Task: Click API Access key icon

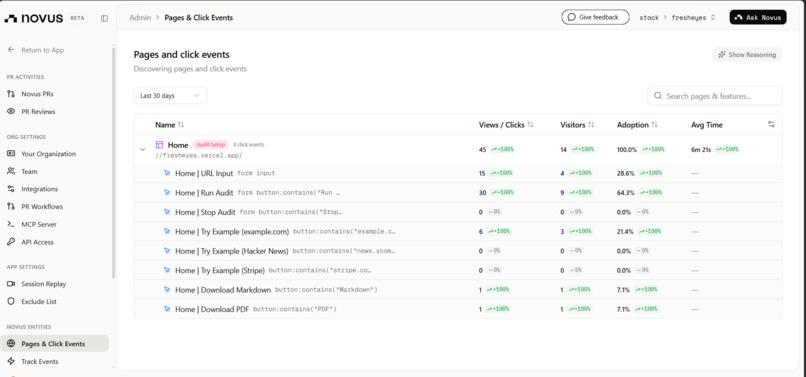Action: (11, 242)
